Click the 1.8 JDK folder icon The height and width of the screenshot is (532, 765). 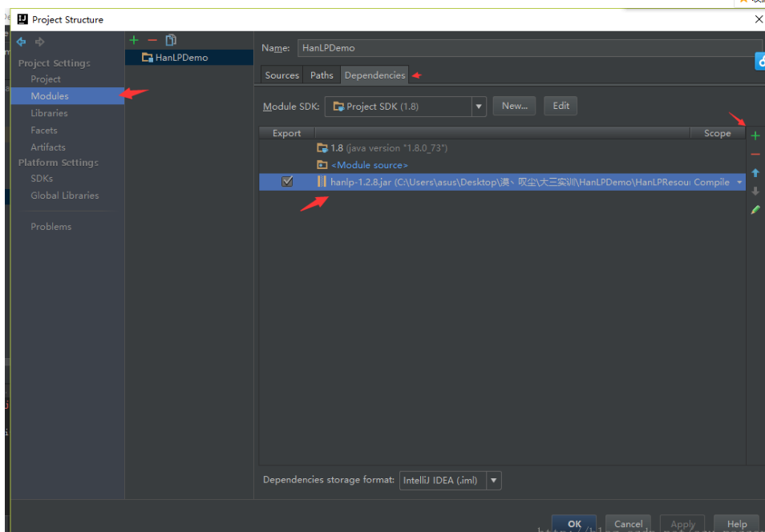(x=322, y=147)
